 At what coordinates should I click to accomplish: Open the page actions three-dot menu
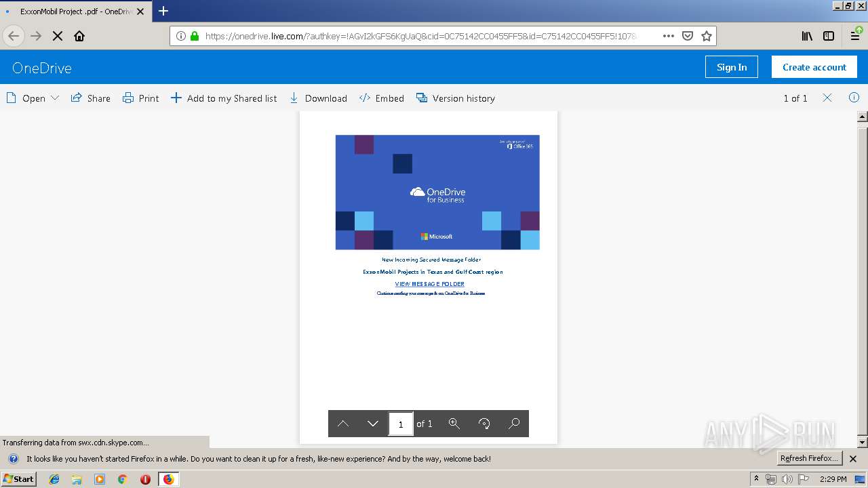pyautogui.click(x=668, y=36)
